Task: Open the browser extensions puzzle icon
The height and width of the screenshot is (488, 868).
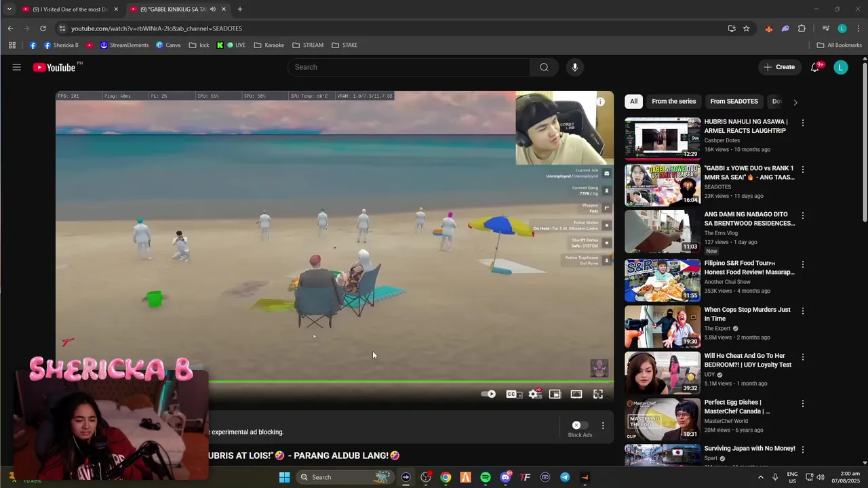Action: pyautogui.click(x=802, y=28)
